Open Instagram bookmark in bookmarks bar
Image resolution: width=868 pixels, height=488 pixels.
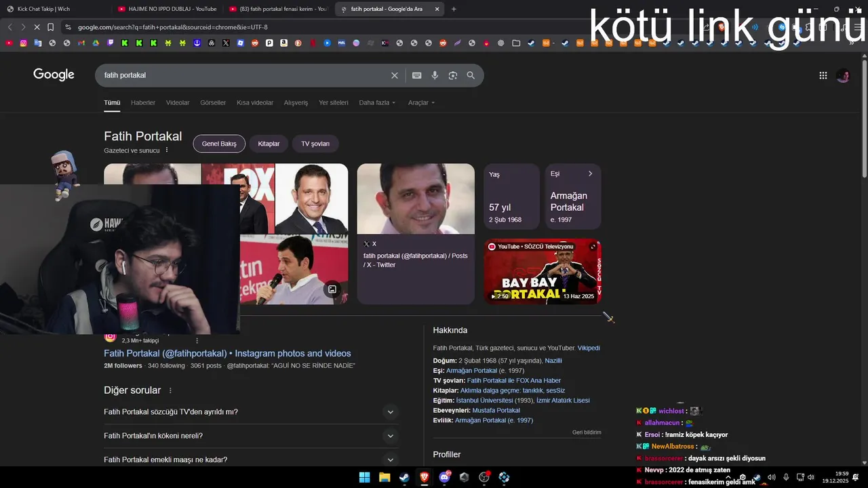pyautogui.click(x=24, y=43)
